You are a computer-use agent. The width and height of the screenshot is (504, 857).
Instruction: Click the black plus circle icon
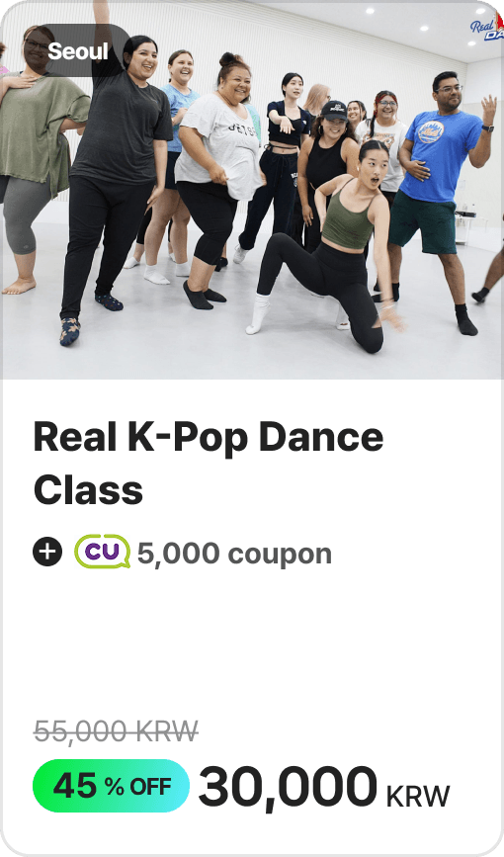(47, 552)
